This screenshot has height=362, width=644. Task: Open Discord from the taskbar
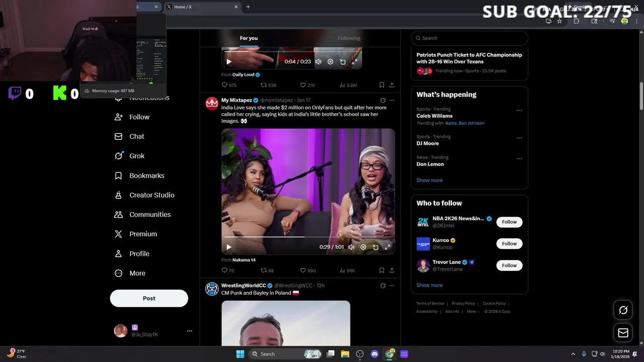[x=374, y=354]
